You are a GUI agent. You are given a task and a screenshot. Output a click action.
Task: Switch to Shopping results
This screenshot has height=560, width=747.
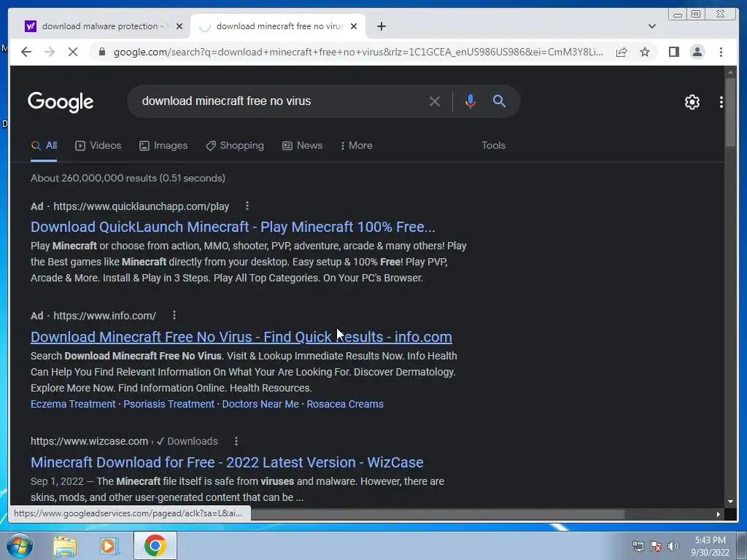[x=235, y=146]
